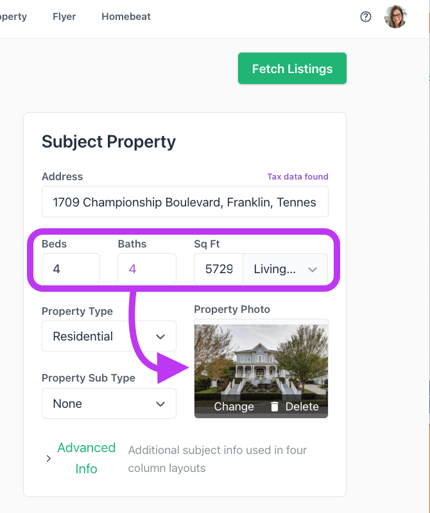Click the Beds input field

click(x=71, y=269)
